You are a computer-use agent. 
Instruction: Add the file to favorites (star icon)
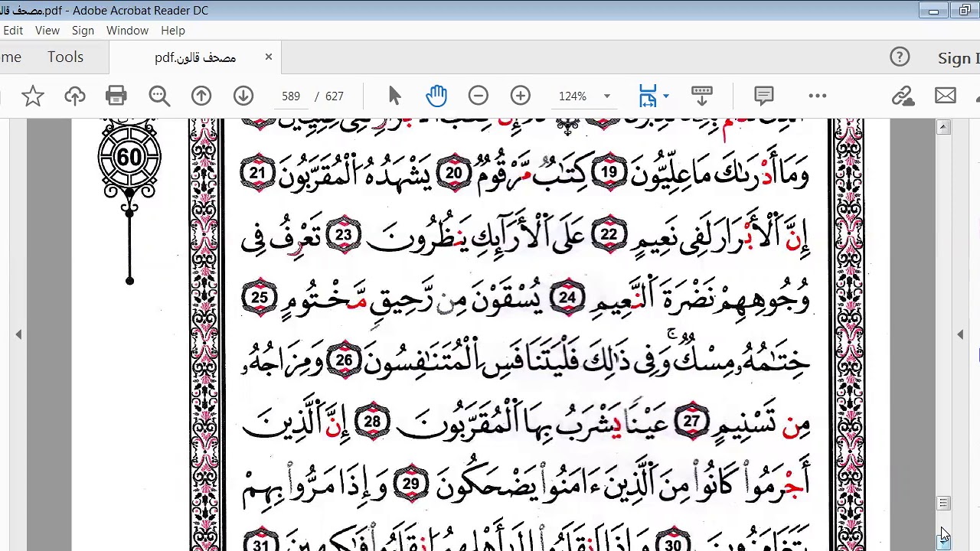click(x=32, y=96)
